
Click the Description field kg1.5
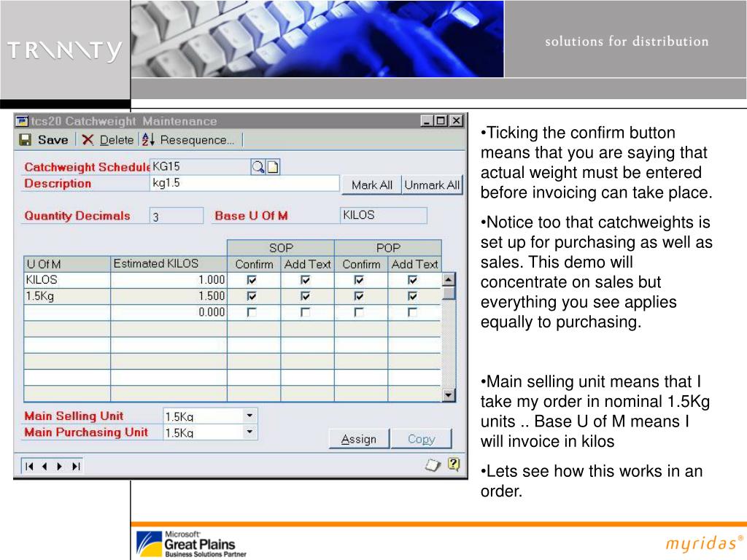(244, 183)
